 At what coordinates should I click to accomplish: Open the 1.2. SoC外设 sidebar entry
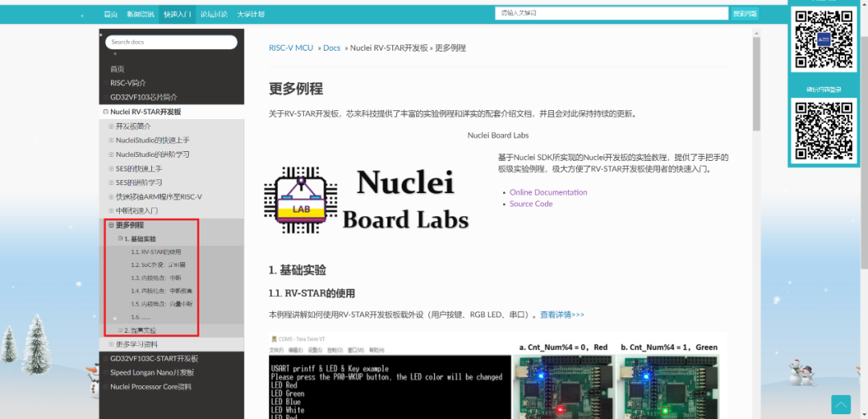tap(158, 265)
